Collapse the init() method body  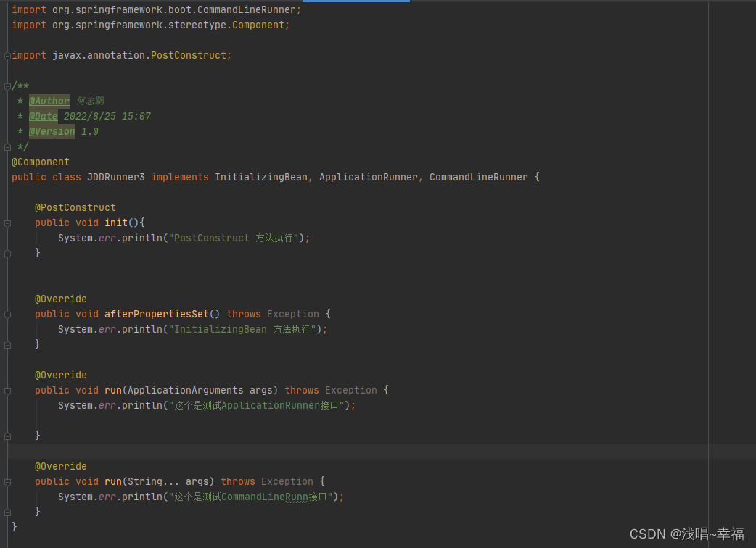click(6, 223)
